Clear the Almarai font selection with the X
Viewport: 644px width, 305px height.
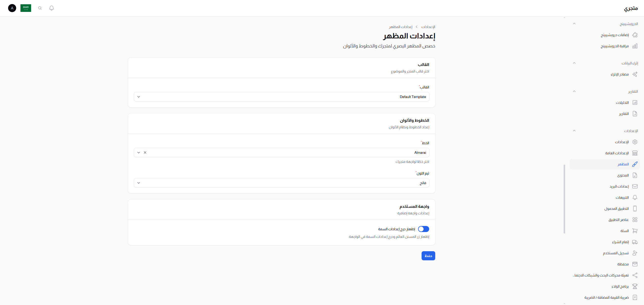click(x=145, y=152)
